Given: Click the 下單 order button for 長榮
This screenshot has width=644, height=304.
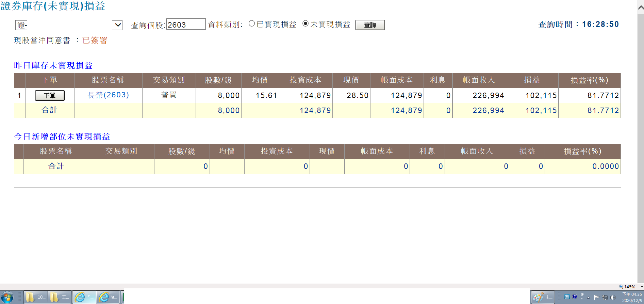Looking at the screenshot, I should click(50, 96).
